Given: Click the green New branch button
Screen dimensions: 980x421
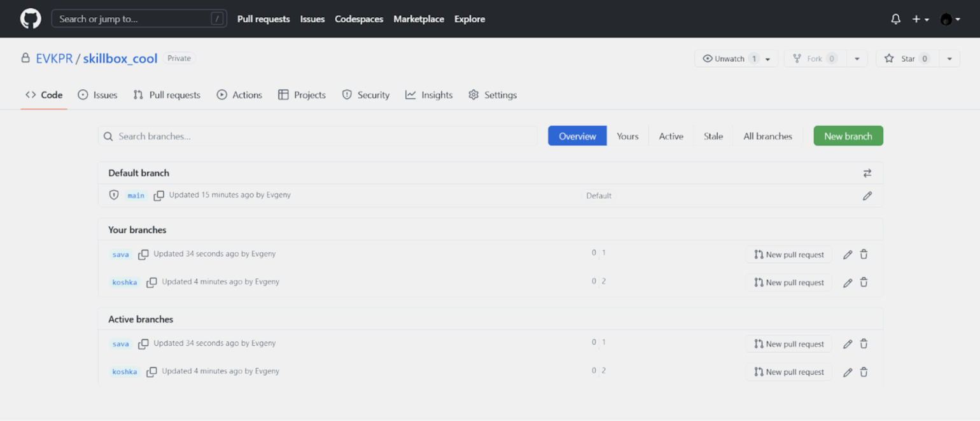Looking at the screenshot, I should pos(848,136).
